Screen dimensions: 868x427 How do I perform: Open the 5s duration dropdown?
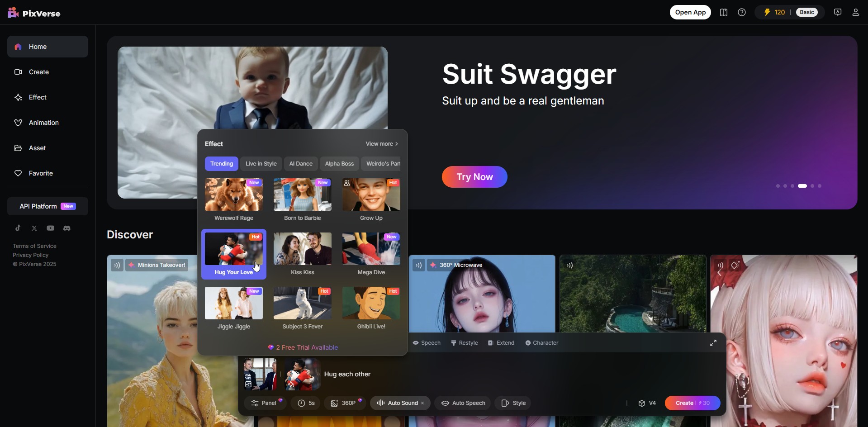coord(306,403)
